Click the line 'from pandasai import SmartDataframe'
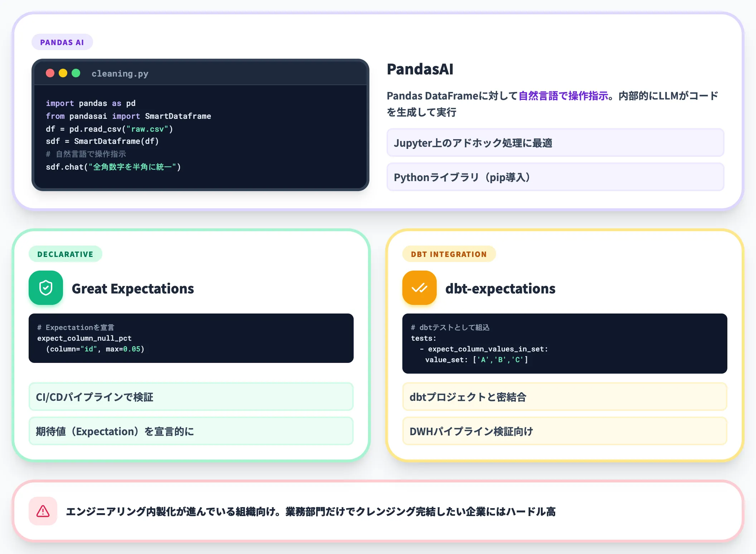 129,116
